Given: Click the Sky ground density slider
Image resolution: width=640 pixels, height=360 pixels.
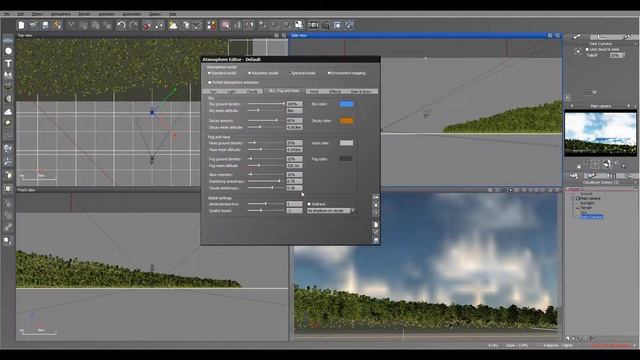Looking at the screenshot, I should pyautogui.click(x=266, y=104).
